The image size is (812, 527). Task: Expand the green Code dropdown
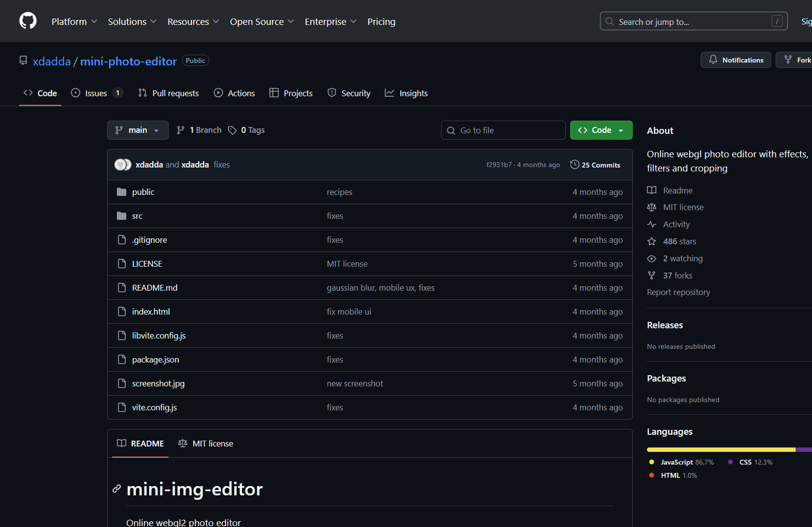pyautogui.click(x=620, y=130)
